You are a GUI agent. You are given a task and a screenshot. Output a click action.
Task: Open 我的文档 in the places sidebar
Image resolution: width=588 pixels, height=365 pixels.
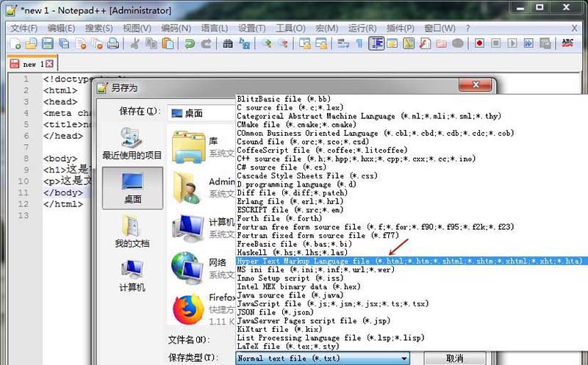(132, 231)
